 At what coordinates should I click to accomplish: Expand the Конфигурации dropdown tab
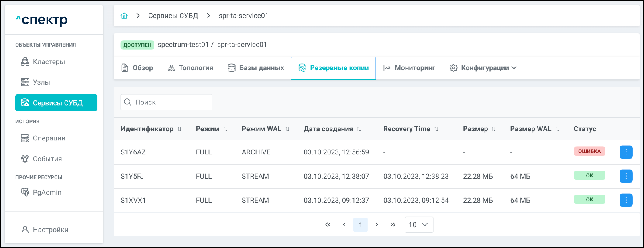(x=483, y=68)
